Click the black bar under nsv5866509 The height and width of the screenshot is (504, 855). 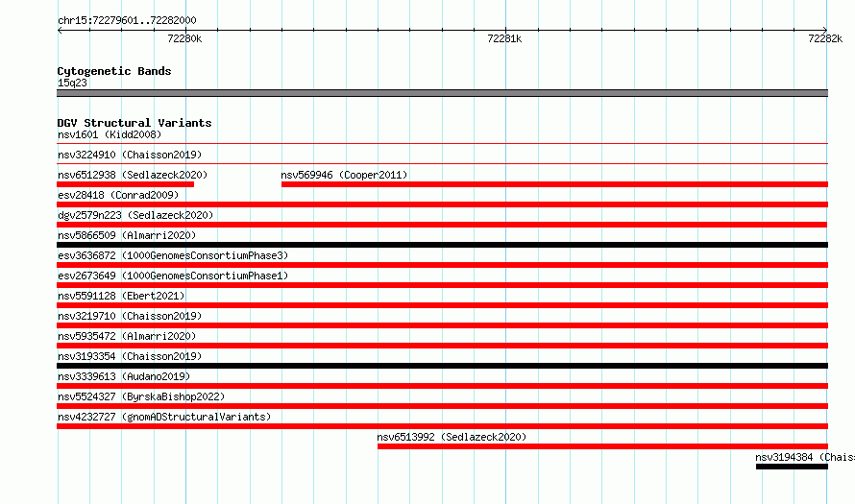point(442,245)
